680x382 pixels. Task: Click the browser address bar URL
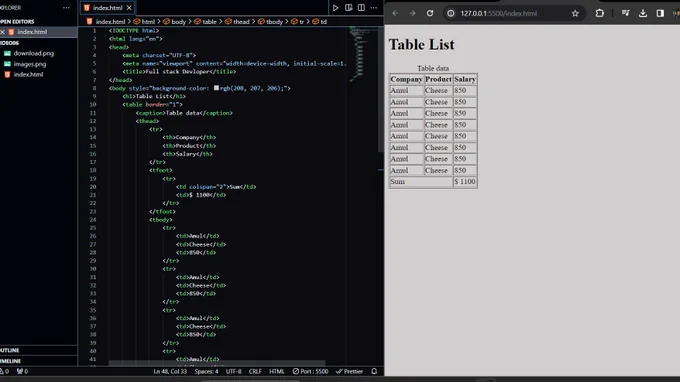(x=499, y=13)
